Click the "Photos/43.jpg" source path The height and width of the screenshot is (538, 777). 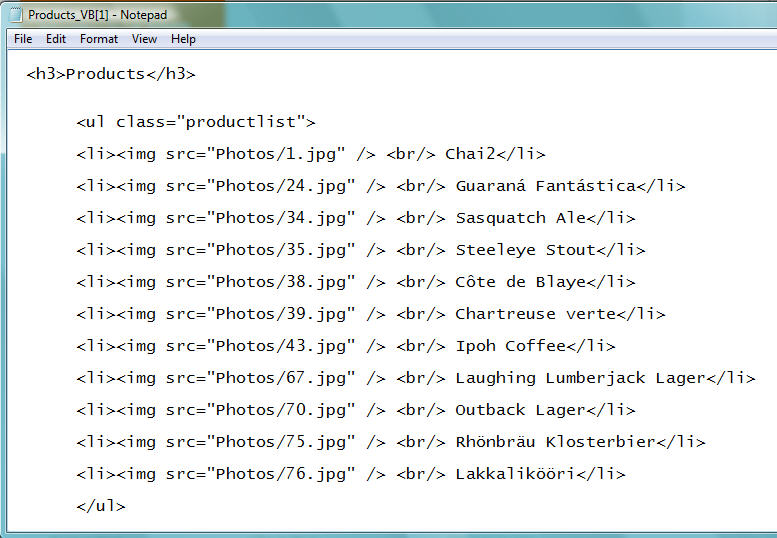point(280,346)
